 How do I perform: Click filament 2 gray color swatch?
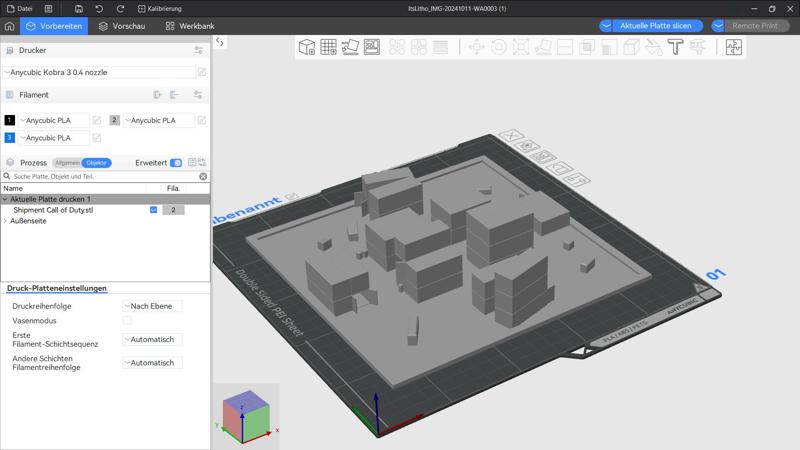[x=114, y=120]
